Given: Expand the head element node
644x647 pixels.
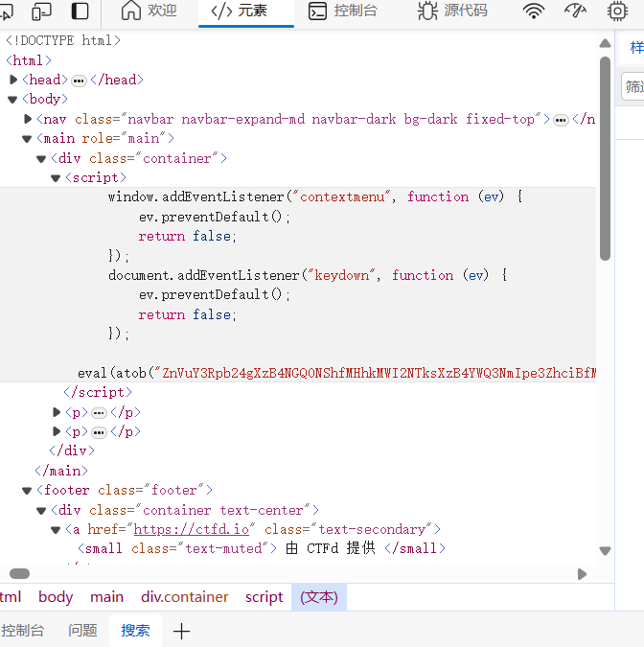Looking at the screenshot, I should click(13, 80).
